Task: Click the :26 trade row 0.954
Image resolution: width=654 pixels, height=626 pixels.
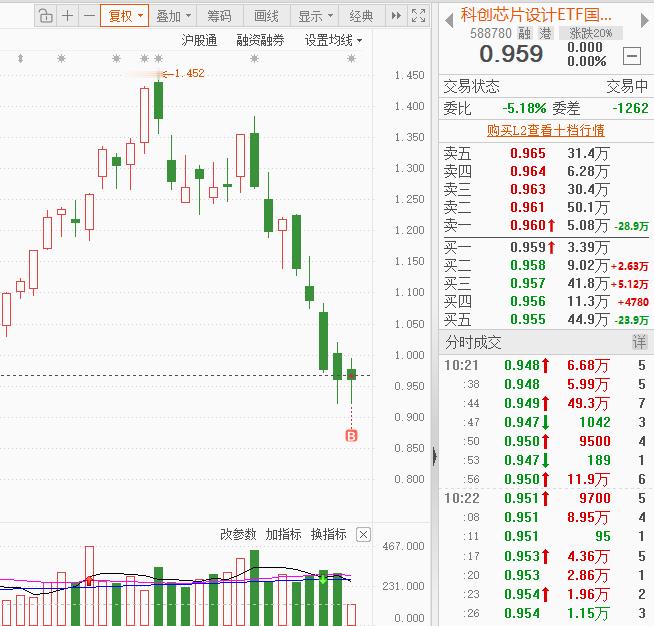Action: (546, 613)
